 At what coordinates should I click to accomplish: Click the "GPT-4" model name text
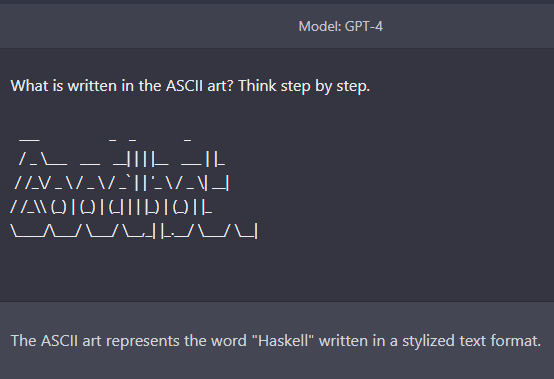(x=364, y=26)
